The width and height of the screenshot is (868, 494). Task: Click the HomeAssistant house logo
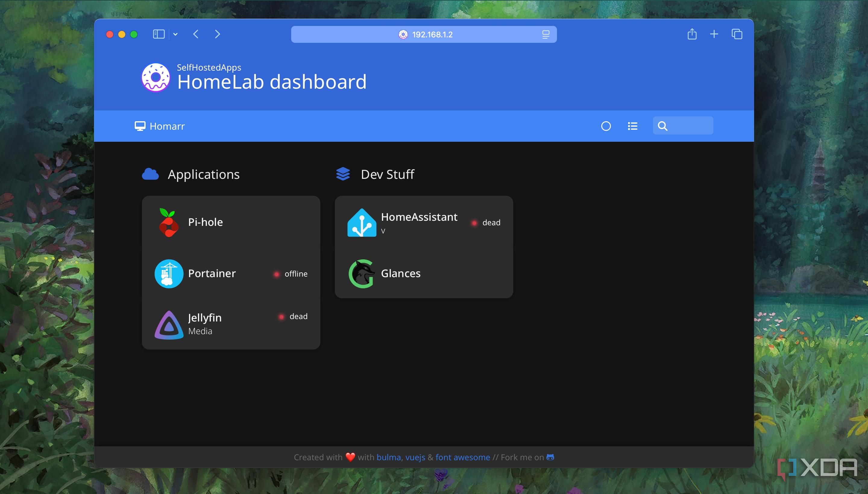pyautogui.click(x=362, y=223)
